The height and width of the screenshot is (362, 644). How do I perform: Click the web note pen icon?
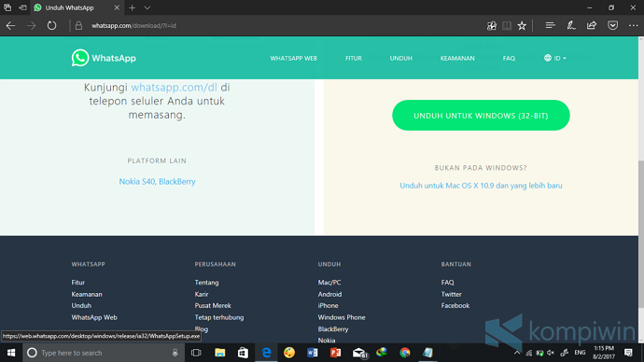click(571, 25)
